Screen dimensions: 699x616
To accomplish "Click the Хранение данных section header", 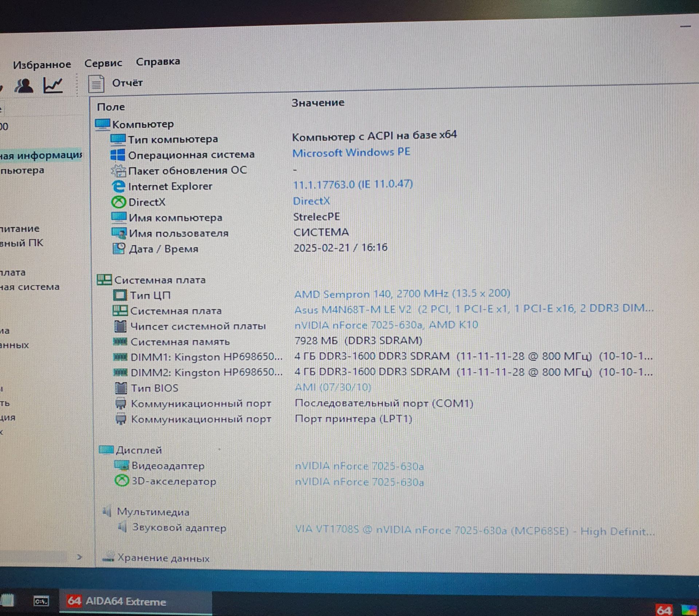I will (x=156, y=558).
